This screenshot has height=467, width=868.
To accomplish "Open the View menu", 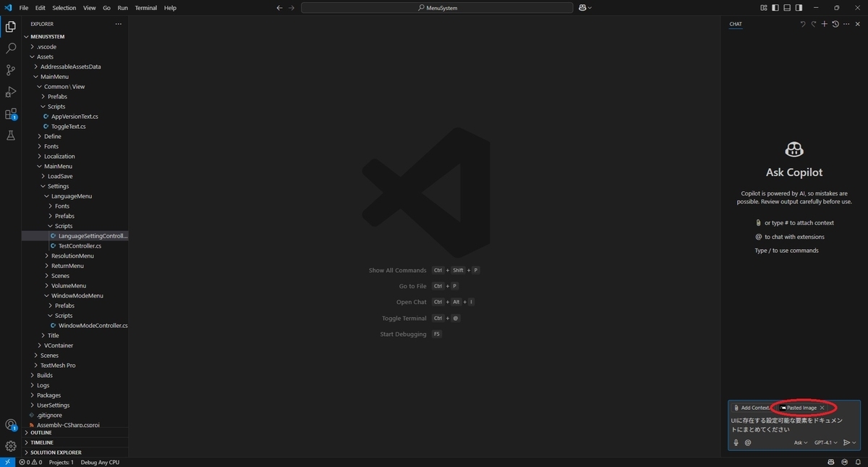I will (x=90, y=8).
